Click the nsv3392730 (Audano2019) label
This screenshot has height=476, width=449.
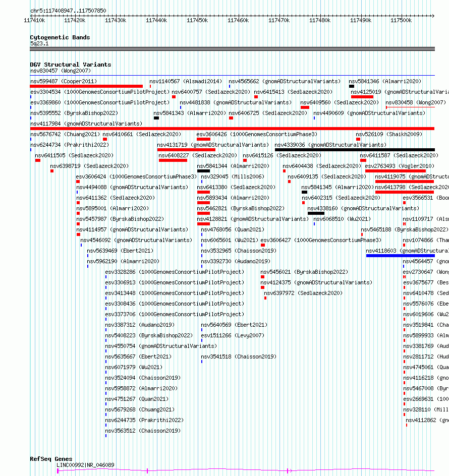point(236,261)
